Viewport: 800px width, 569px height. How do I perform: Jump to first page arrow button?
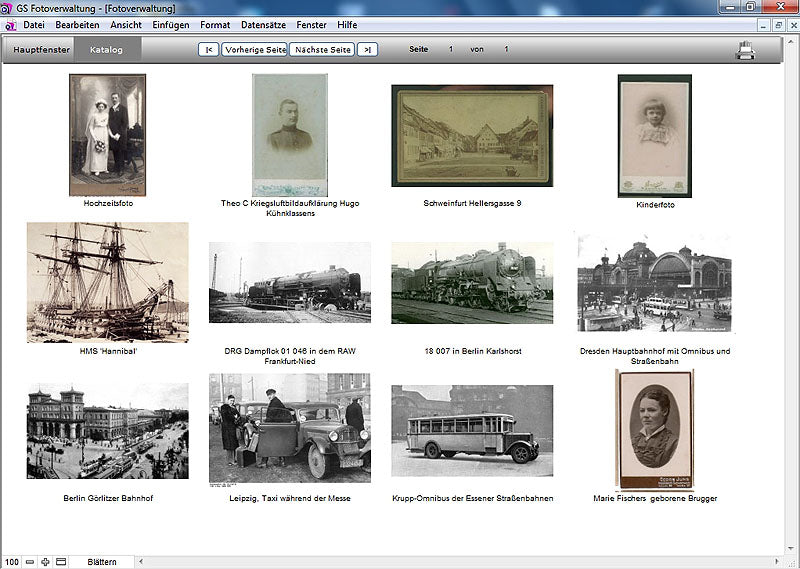tap(208, 49)
